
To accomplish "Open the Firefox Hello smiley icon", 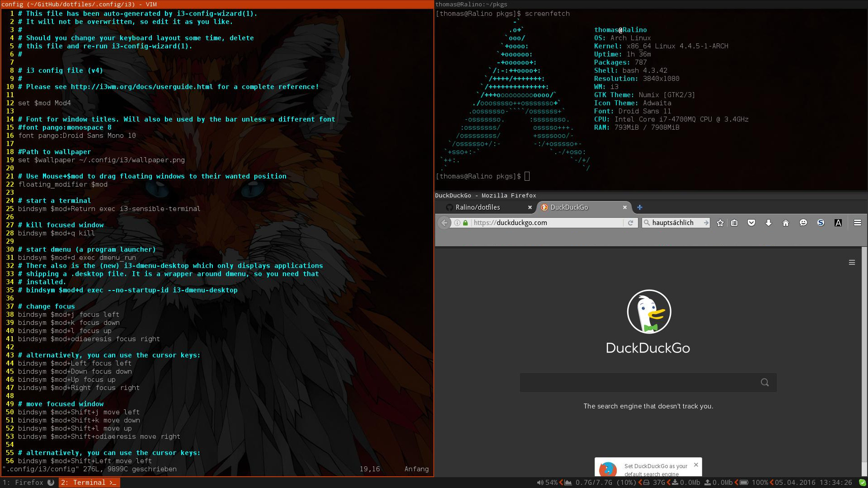I will (x=803, y=223).
